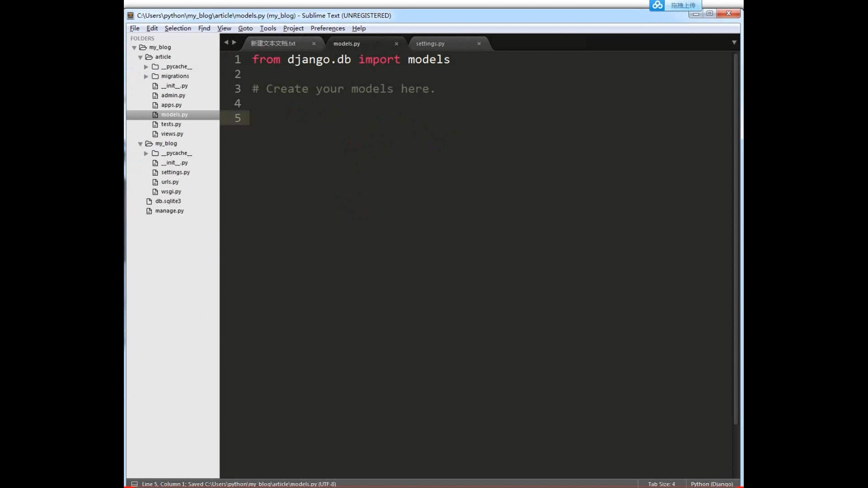868x488 pixels.
Task: Click the word "import" on line 1
Action: pos(379,60)
